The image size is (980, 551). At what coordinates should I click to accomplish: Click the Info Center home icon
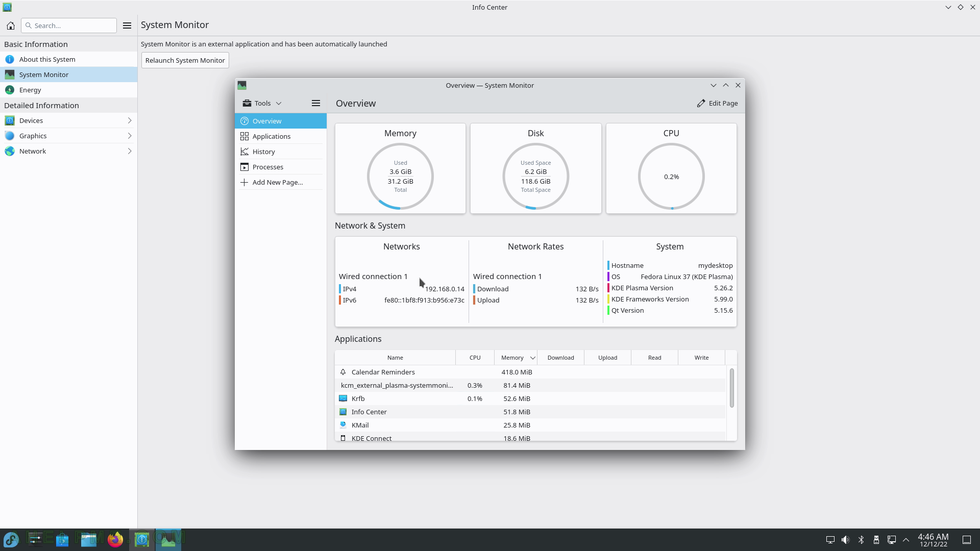pos(11,26)
